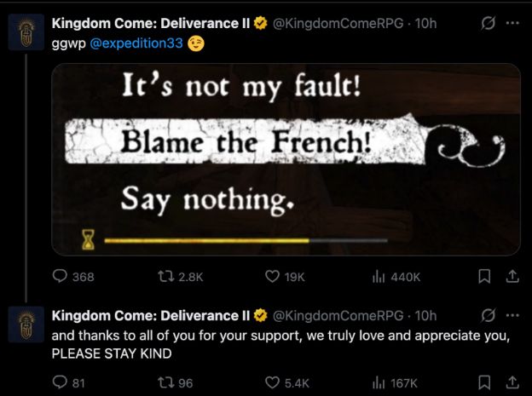Open the first tweet's profile avatar
Viewport: 532px width, 396px height.
(x=26, y=32)
